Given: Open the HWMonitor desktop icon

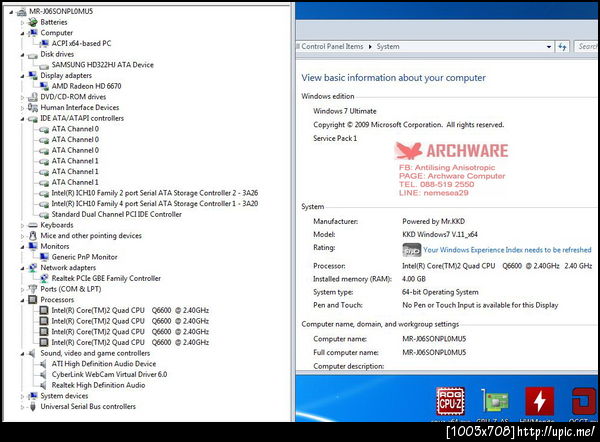Looking at the screenshot, I should click(540, 401).
